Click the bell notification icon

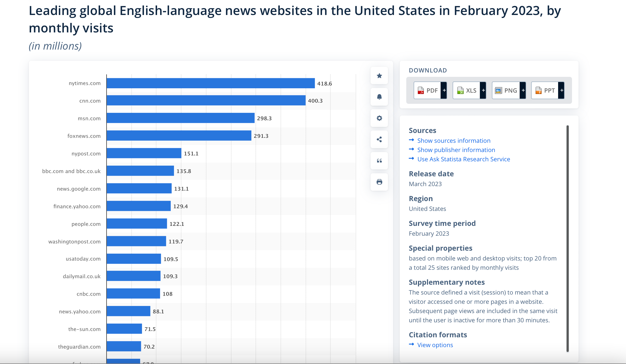click(x=379, y=97)
